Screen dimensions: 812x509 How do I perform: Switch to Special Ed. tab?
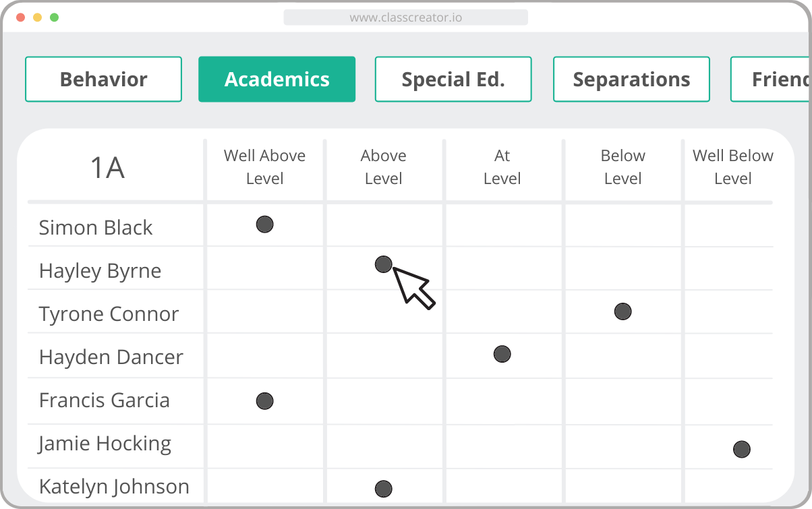click(453, 80)
